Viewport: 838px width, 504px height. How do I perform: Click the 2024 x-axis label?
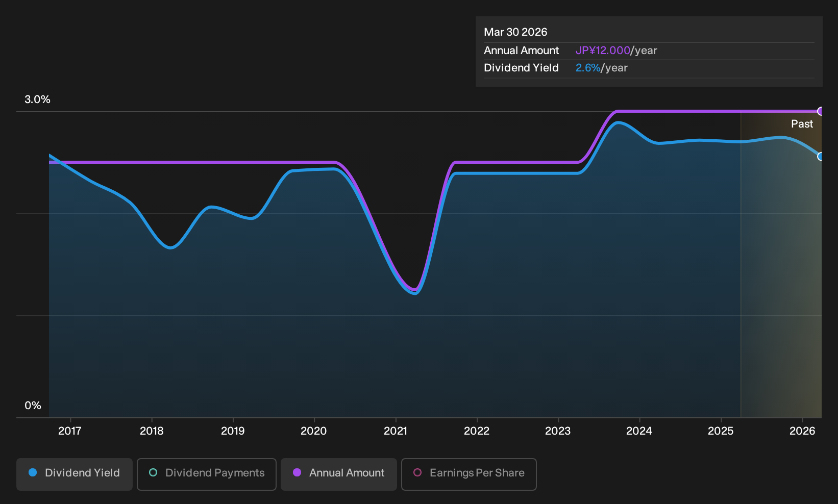coord(639,431)
